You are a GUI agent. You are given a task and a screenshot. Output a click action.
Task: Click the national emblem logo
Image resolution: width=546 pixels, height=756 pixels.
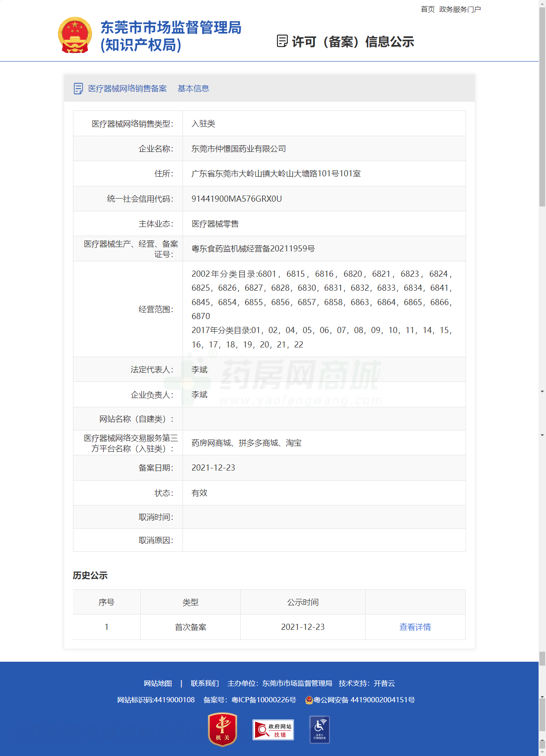[75, 35]
